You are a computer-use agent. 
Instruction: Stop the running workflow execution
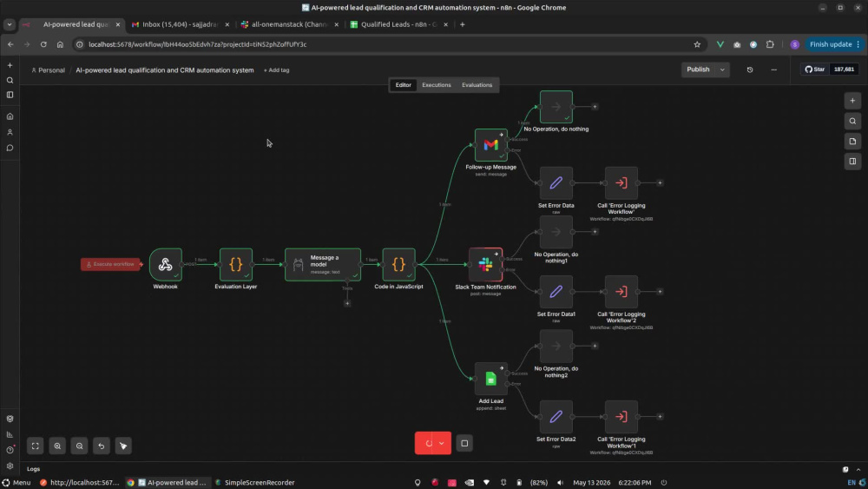464,443
